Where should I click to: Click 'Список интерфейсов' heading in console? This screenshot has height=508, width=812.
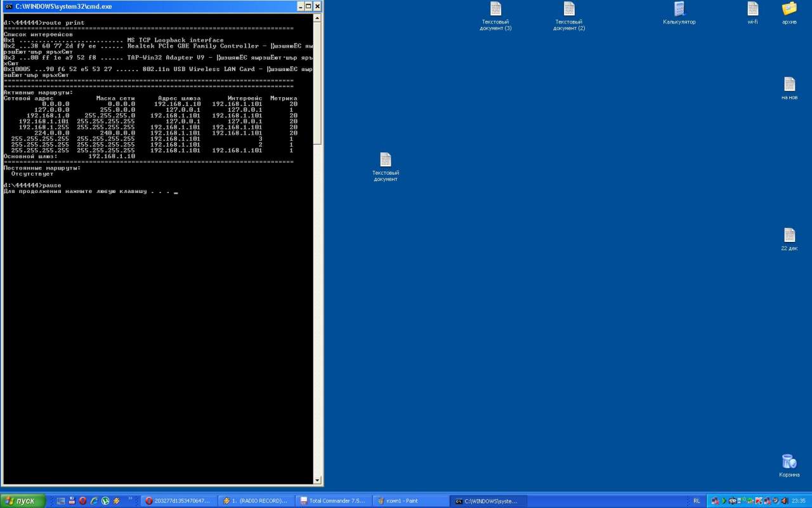(x=38, y=34)
